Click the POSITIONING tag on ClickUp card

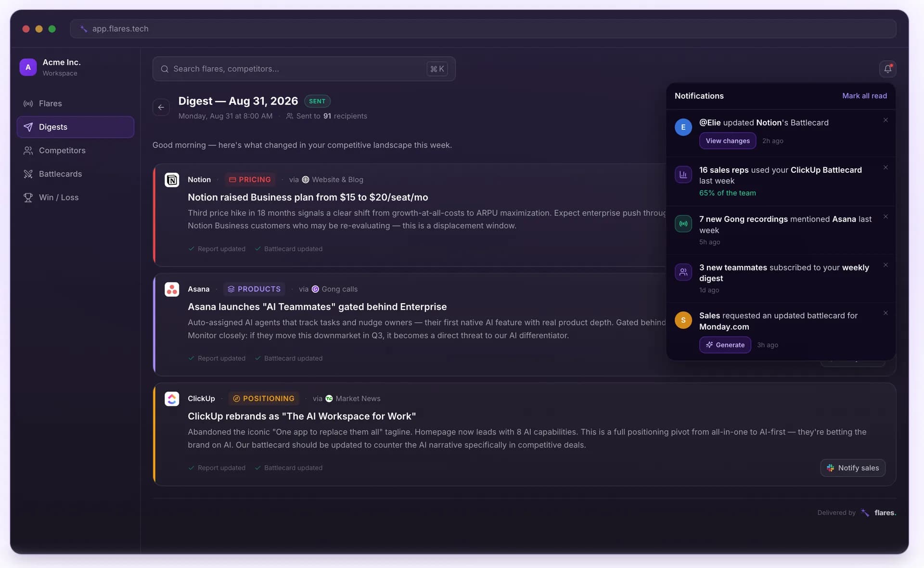tap(264, 399)
